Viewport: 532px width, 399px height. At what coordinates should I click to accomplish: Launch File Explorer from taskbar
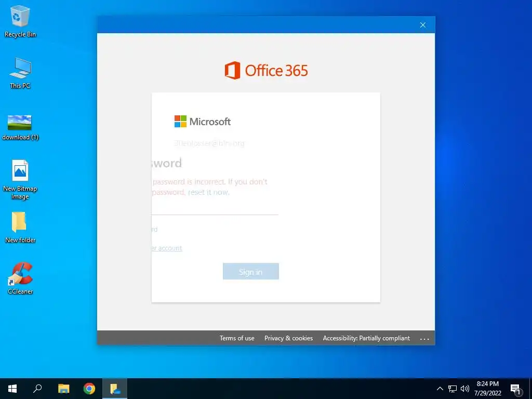[63, 389]
